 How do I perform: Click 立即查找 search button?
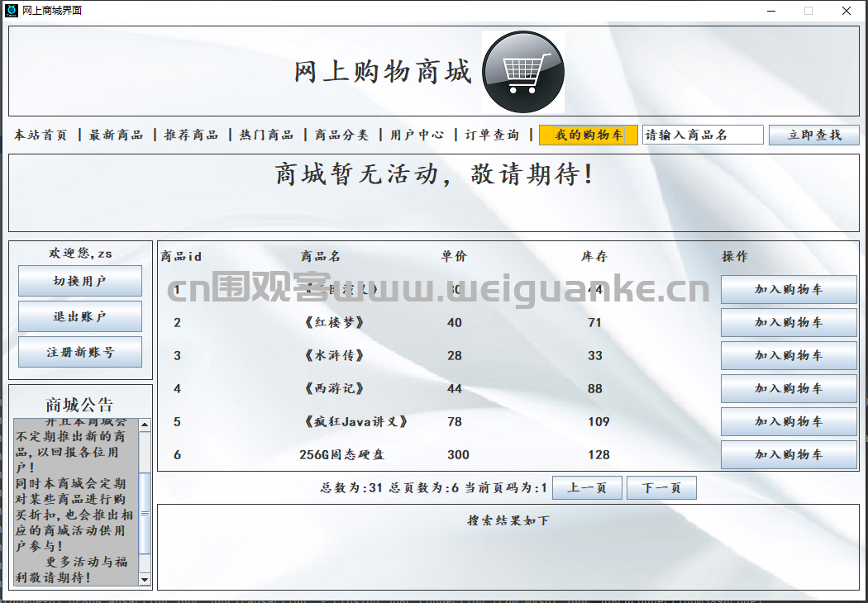(814, 135)
